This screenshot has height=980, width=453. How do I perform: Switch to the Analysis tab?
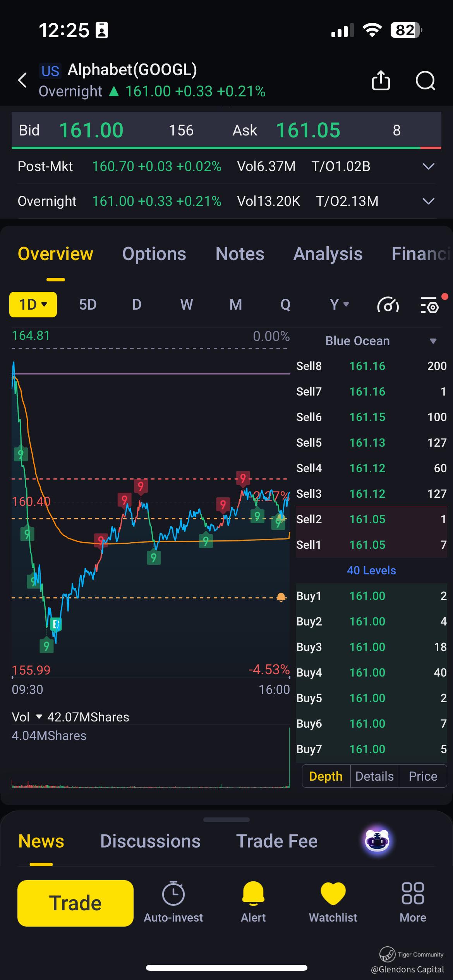328,254
